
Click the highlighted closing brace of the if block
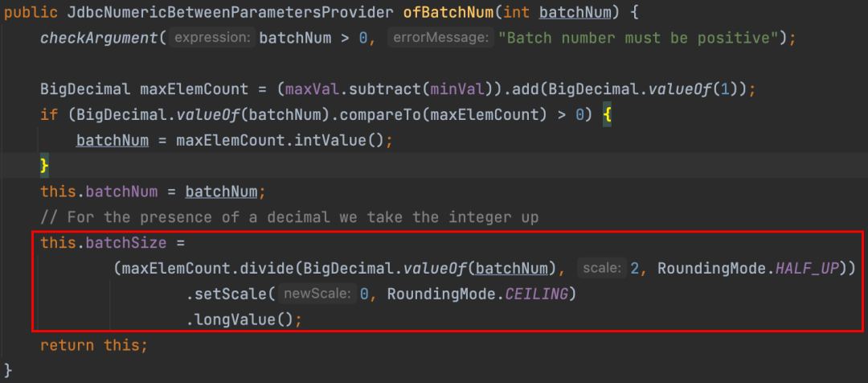[x=45, y=166]
